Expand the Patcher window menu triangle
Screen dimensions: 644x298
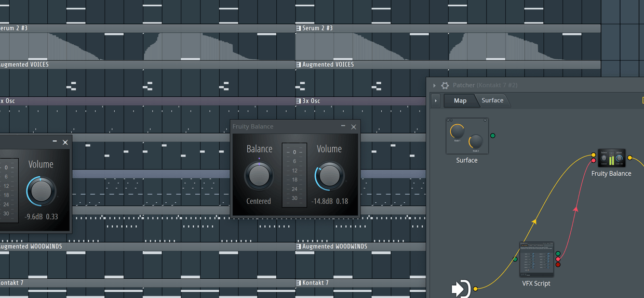coord(434,85)
